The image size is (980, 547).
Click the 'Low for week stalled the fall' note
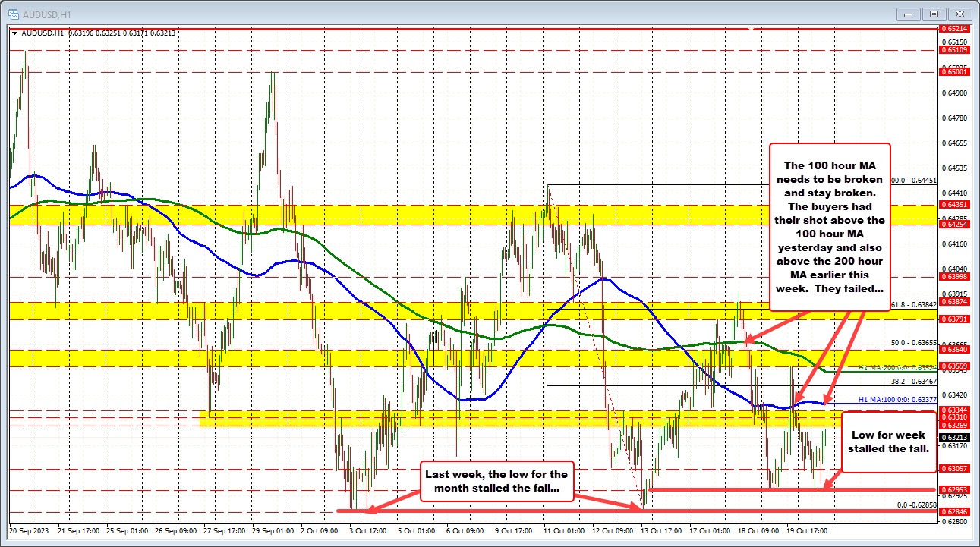click(x=888, y=443)
